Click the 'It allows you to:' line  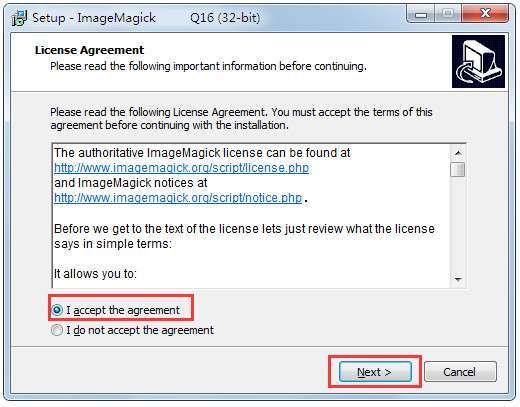pos(95,274)
